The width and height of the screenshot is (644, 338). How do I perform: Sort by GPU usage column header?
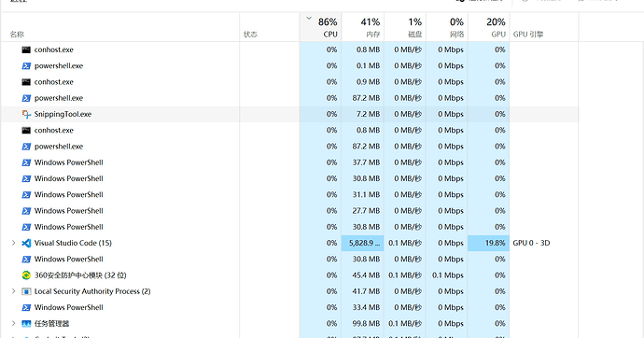click(x=489, y=27)
